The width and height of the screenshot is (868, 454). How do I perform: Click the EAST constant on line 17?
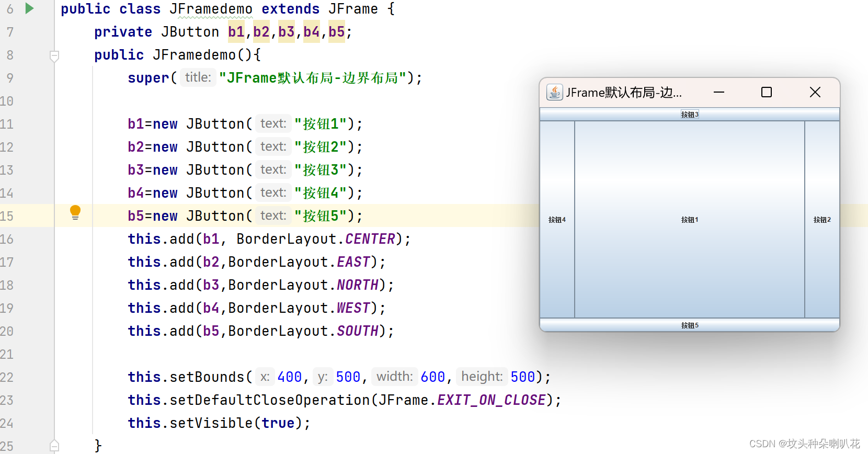pyautogui.click(x=353, y=262)
